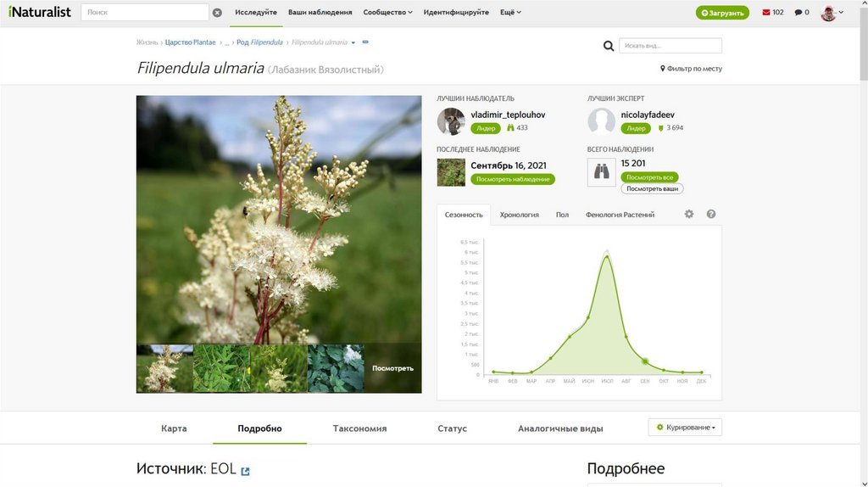This screenshot has width=868, height=487.
Task: Switch to Пол chart tab
Action: [x=563, y=215]
